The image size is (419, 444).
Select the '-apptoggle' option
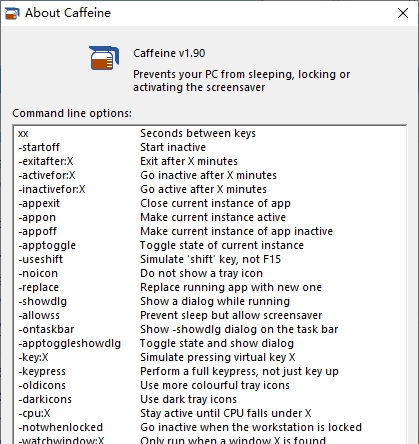pyautogui.click(x=47, y=245)
